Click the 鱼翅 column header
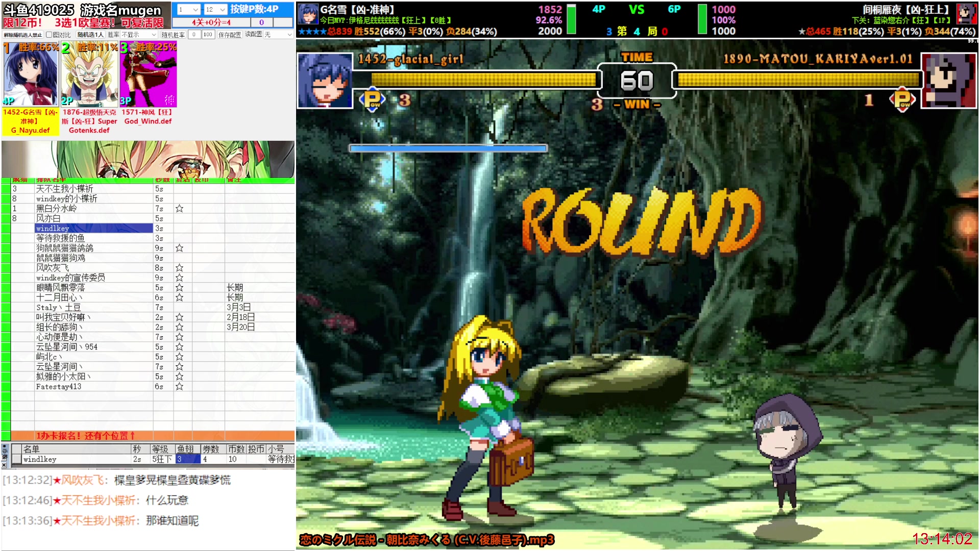 coord(187,449)
